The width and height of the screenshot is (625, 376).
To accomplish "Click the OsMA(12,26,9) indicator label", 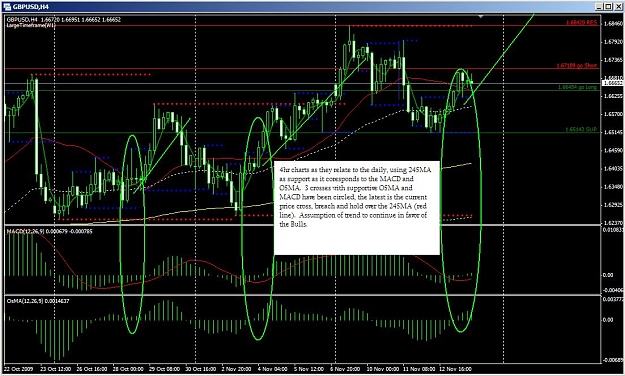I will (x=38, y=301).
